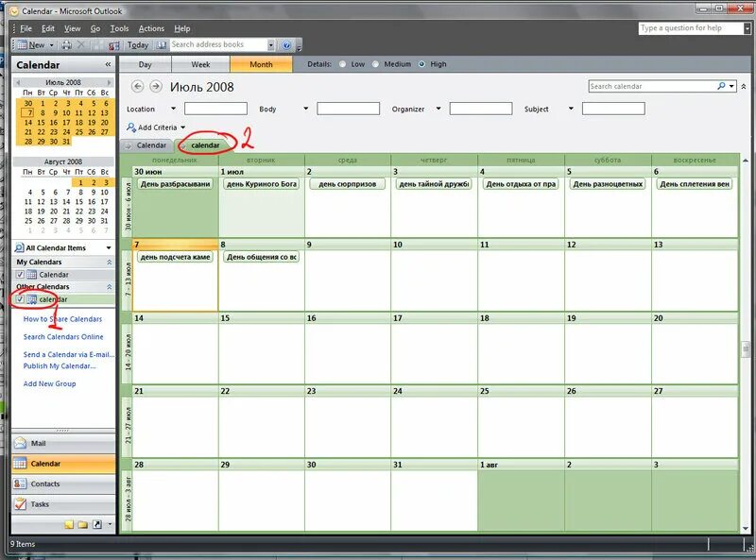The height and width of the screenshot is (560, 756).
Task: Switch to Week view tab
Action: pos(200,64)
